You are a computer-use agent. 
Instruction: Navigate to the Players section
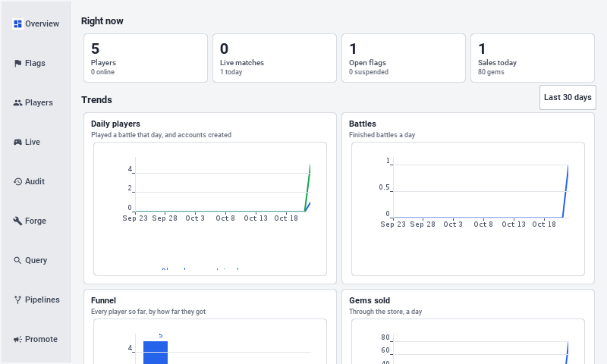click(x=39, y=103)
